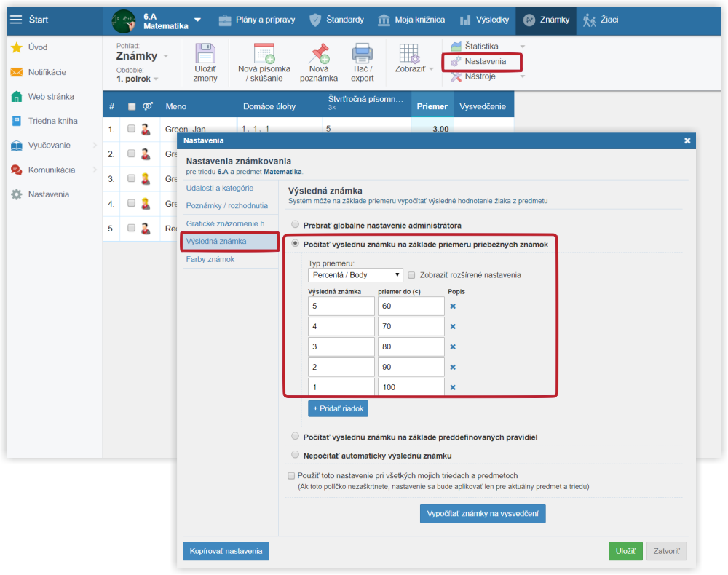The height and width of the screenshot is (575, 728).
Task: Open the Výsledky top menu item
Action: click(485, 20)
